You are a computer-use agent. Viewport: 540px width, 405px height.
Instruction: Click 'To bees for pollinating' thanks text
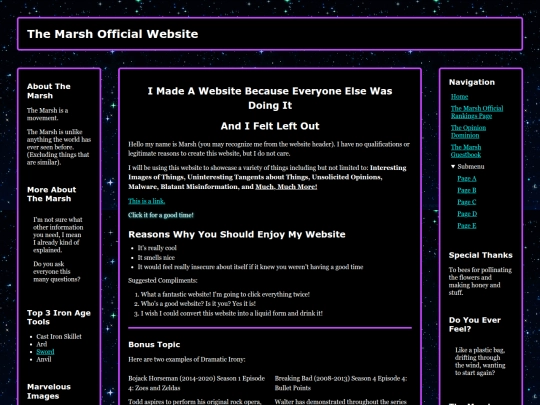click(480, 281)
